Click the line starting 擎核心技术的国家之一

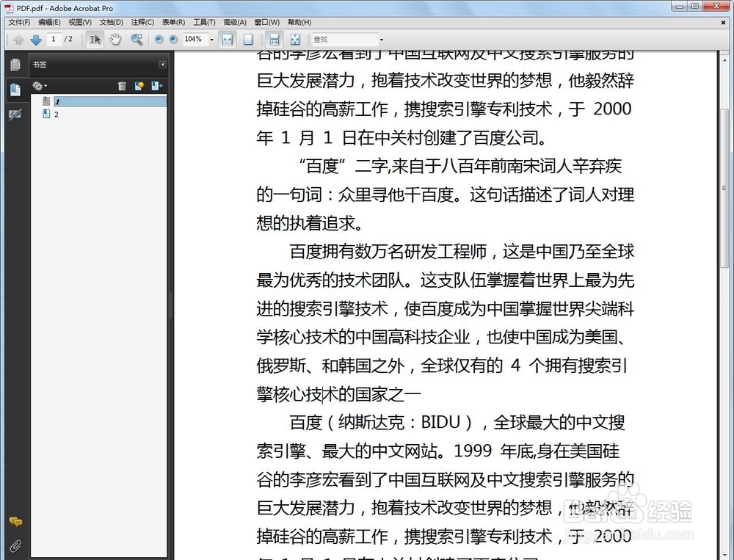pyautogui.click(x=339, y=394)
